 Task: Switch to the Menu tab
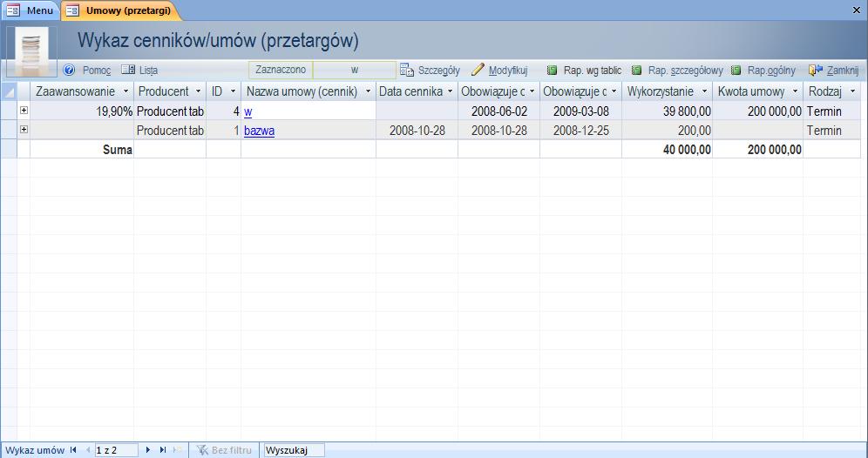tap(31, 10)
